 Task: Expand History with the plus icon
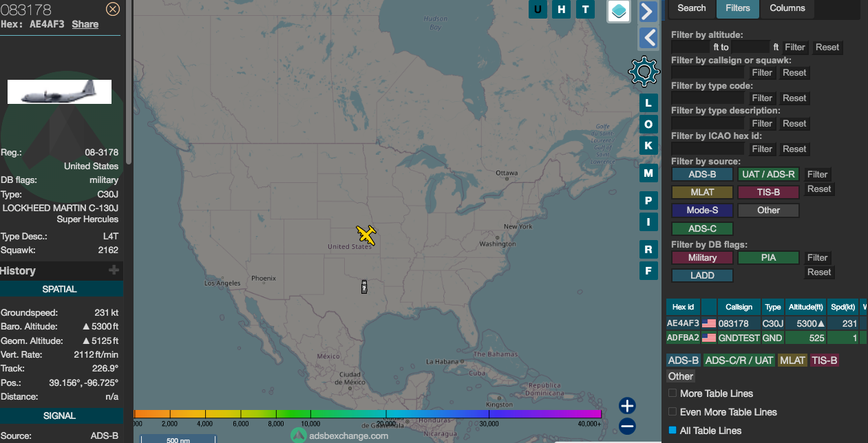[114, 271]
